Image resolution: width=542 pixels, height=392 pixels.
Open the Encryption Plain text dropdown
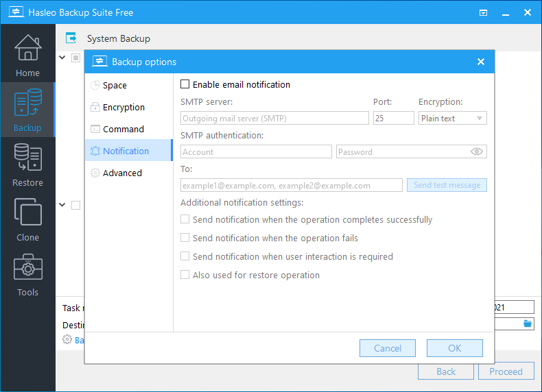[x=453, y=118]
